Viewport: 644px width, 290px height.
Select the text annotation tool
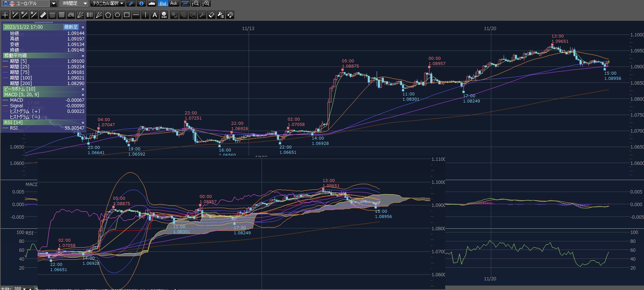[x=155, y=15]
